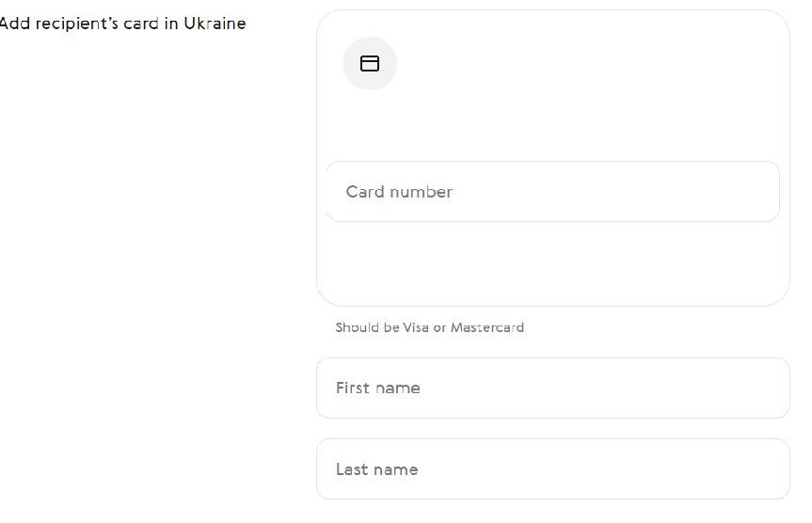This screenshot has height=523, width=812.
Task: Click the gray circle behind the card icon
Action: tap(382, 77)
